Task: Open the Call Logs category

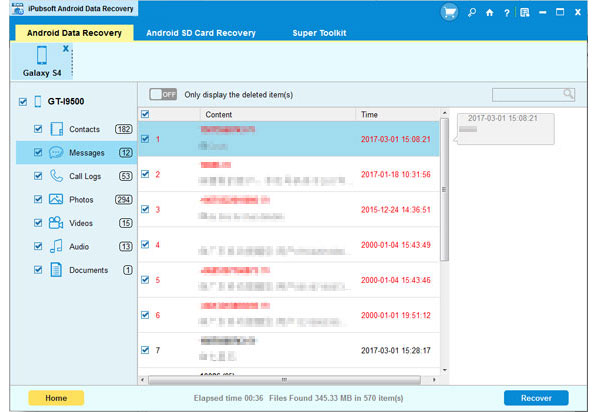Action: 85,176
